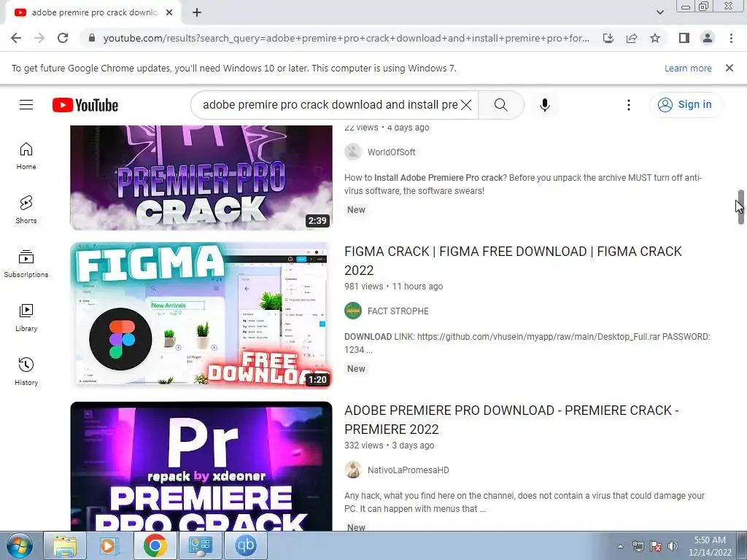Open the control panel taskbar icon
Viewport: 747px width, 560px height.
[200, 545]
